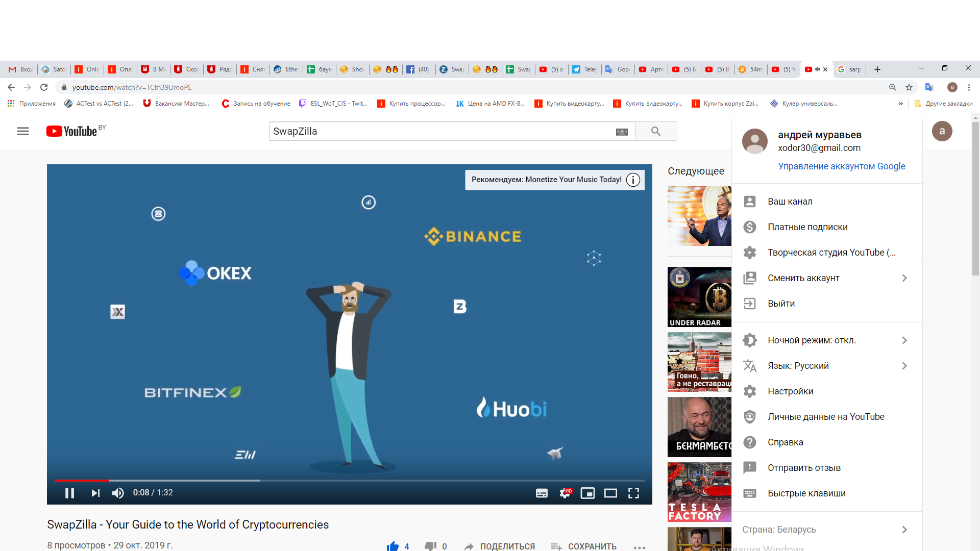Open the account avatar menu
Screen dimensions: 980x551
click(942, 131)
